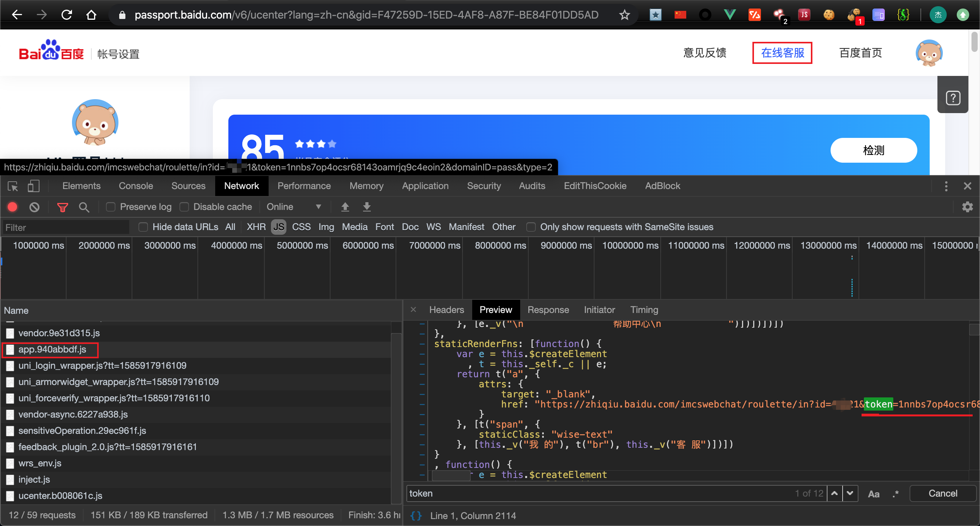Open Network settings gear icon

tap(967, 207)
